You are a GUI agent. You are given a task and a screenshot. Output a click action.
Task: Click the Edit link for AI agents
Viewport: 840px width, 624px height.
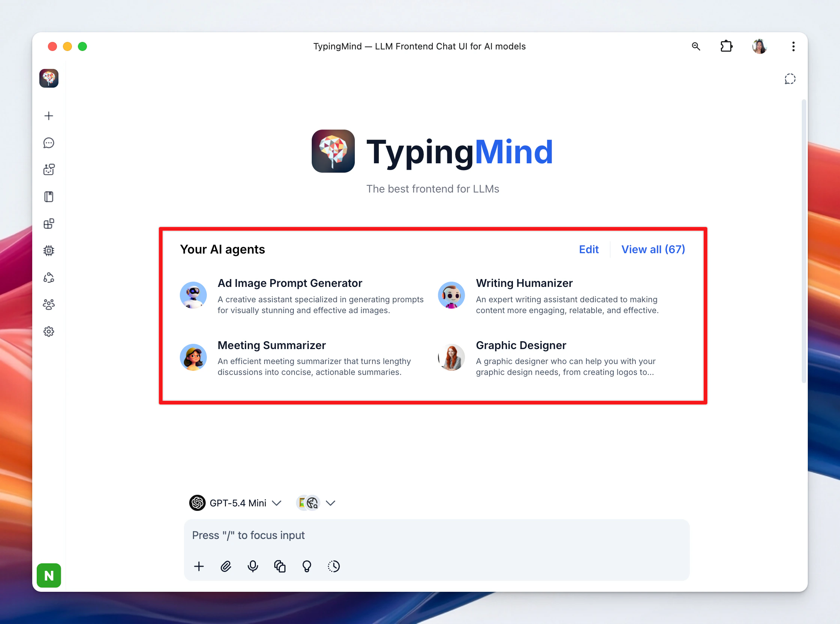point(589,249)
